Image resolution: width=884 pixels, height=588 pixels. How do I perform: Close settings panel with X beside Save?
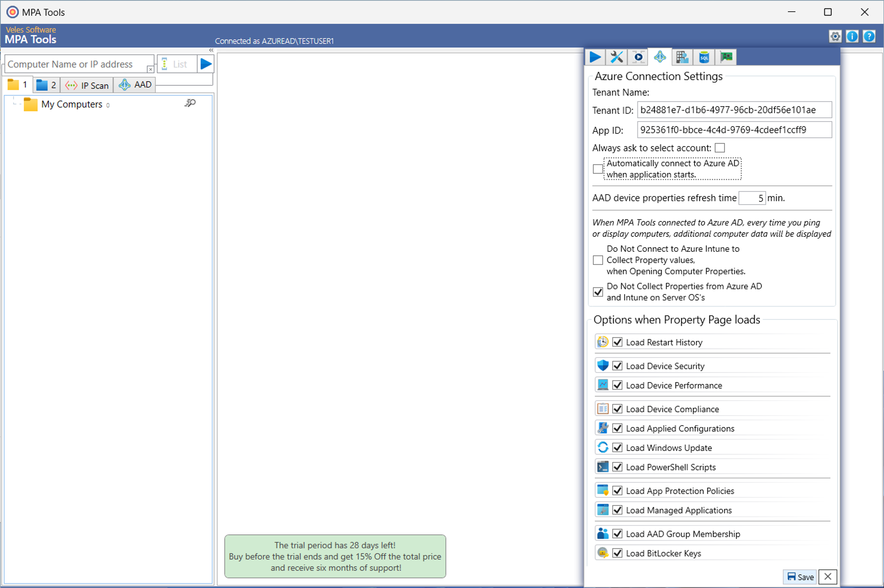(828, 577)
